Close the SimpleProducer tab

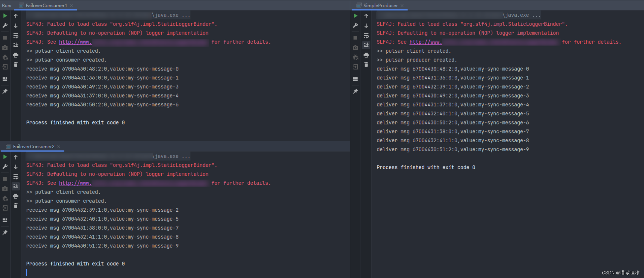(x=402, y=5)
